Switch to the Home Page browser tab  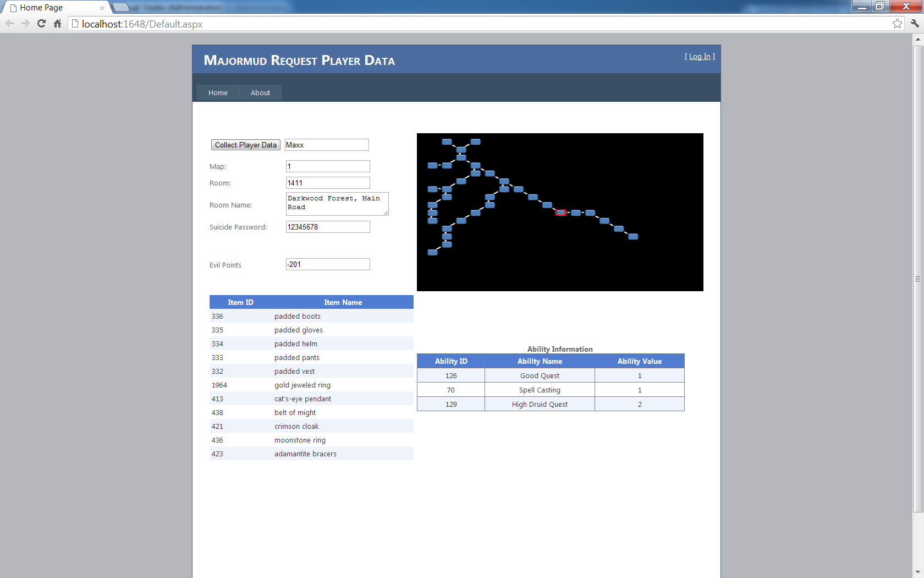(55, 8)
